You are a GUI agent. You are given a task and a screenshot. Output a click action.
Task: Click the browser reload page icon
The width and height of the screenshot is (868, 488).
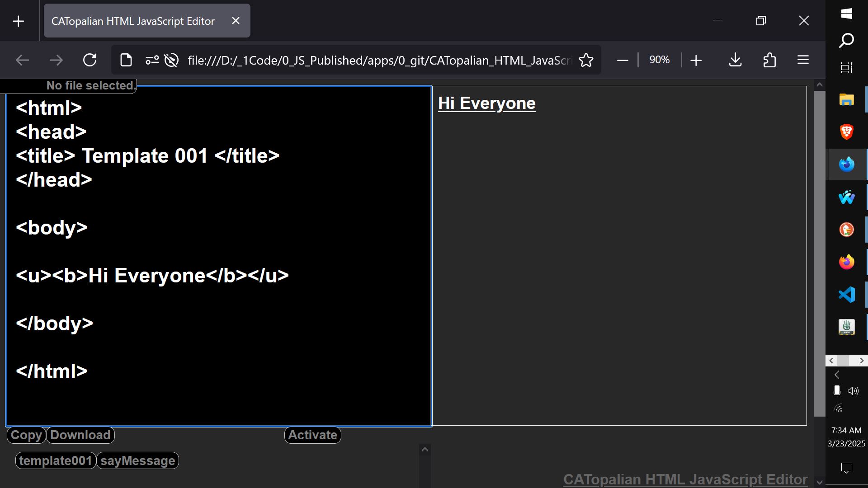coord(90,60)
